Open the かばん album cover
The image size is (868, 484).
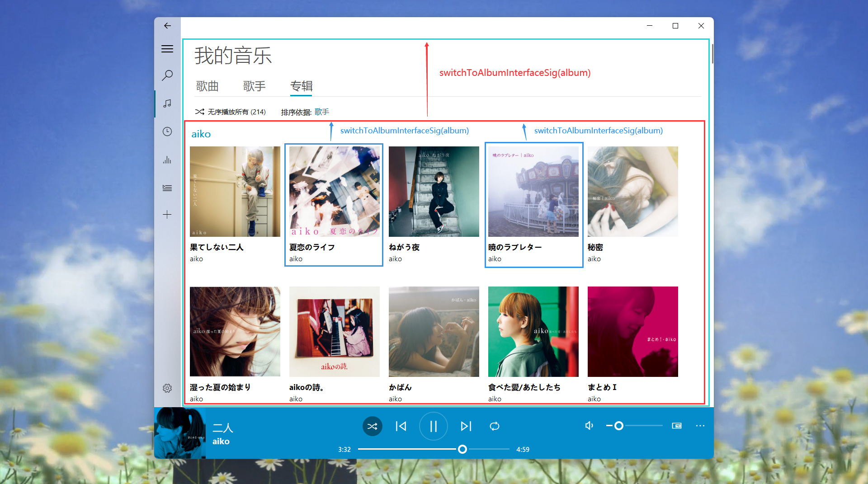point(434,332)
